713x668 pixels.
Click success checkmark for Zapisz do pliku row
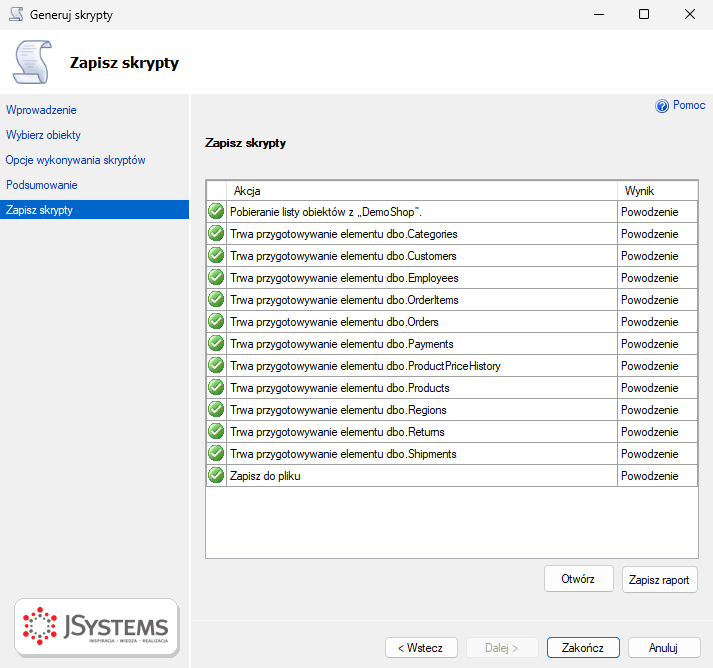[x=216, y=476]
